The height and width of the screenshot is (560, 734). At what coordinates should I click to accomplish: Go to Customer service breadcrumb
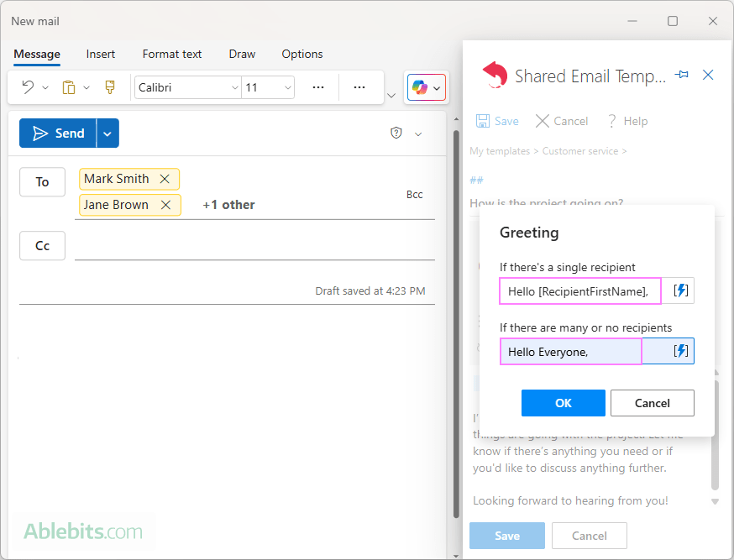pyautogui.click(x=580, y=151)
